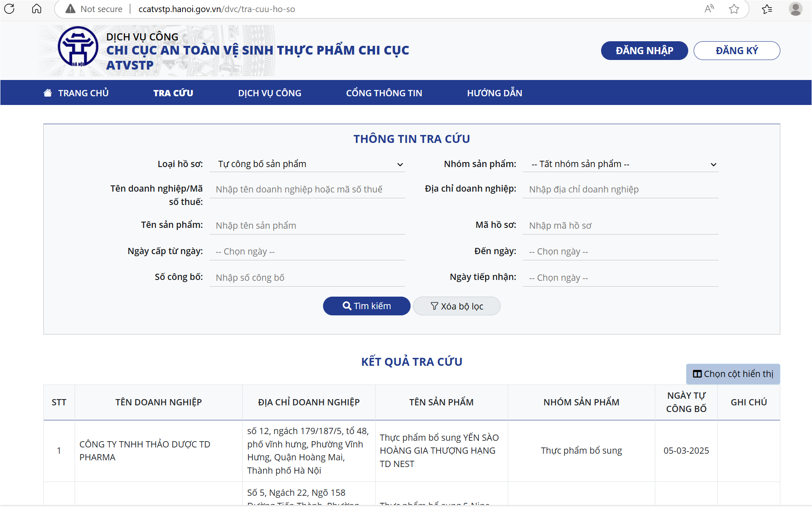
Task: Click the Tên doanh nghiệp/Mã số thuế field
Action: [308, 190]
